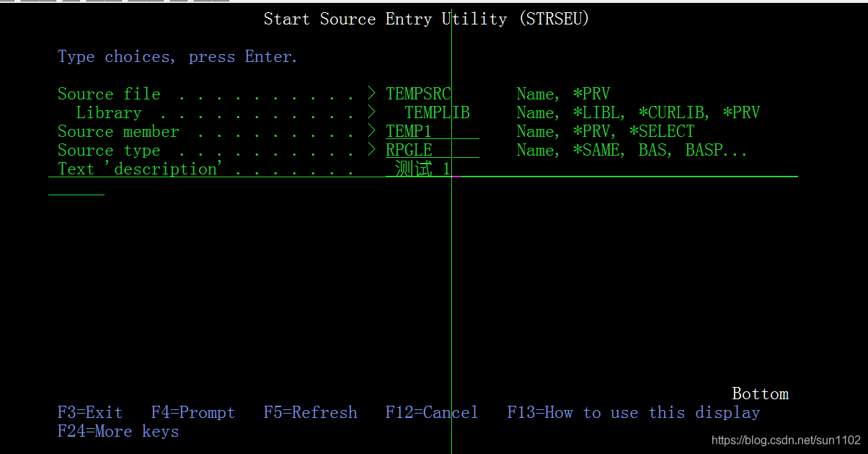Click F24=More keys function key

click(x=118, y=432)
